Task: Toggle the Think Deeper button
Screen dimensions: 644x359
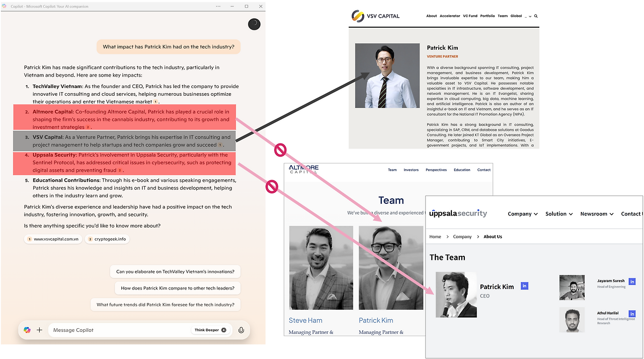Action: point(211,330)
